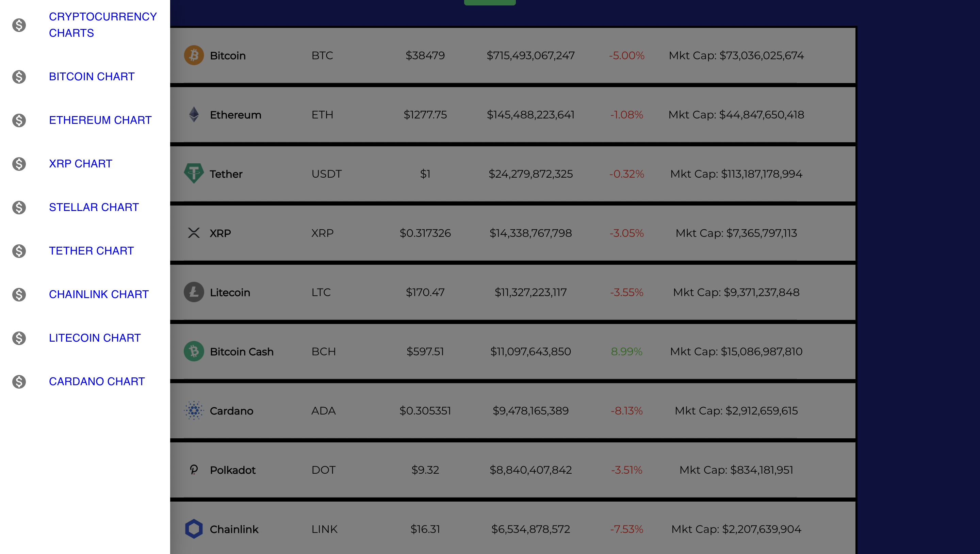Viewport: 980px width, 554px height.
Task: Expand the Tether Chart section
Action: (92, 250)
